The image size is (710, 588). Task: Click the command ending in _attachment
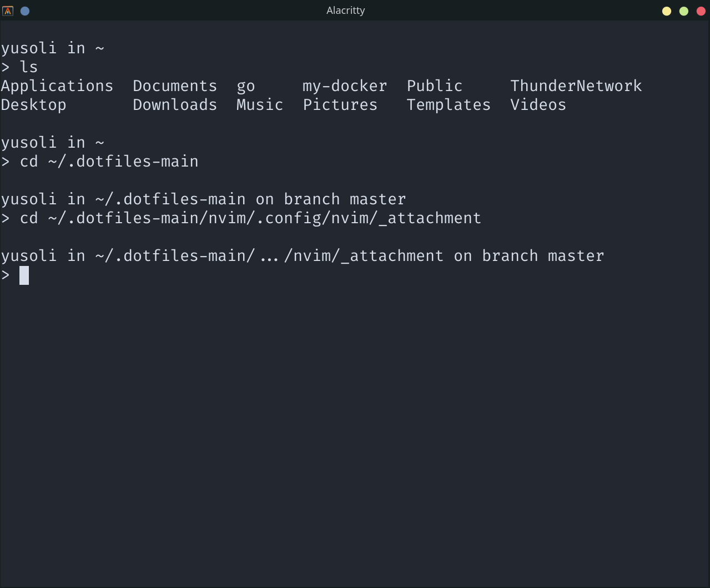[x=241, y=218]
